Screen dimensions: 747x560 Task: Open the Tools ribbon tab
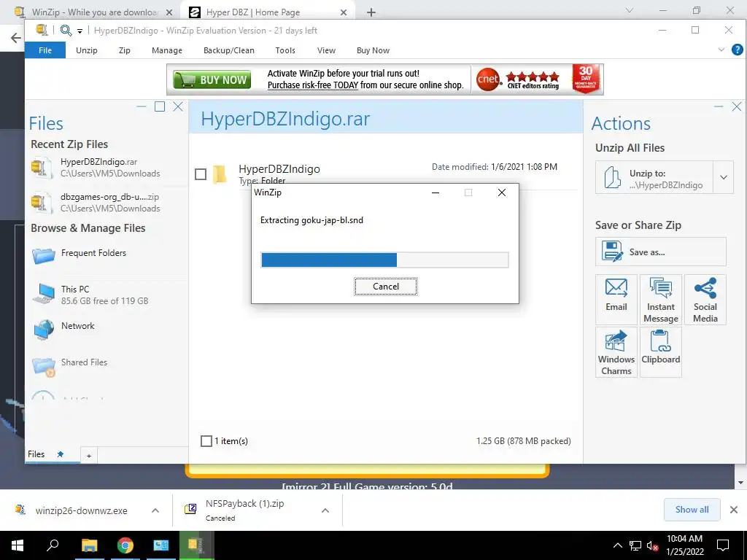tap(285, 50)
